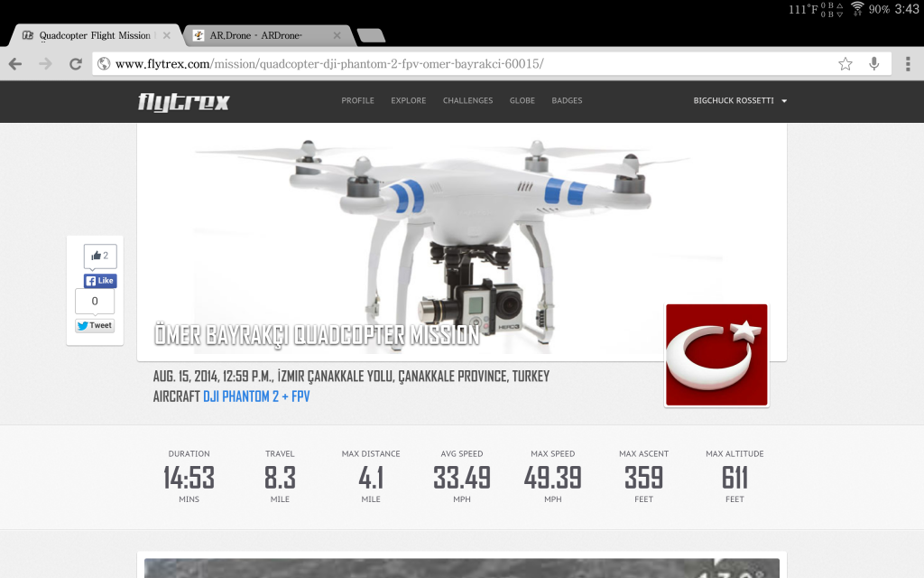This screenshot has height=578, width=924.
Task: Switch to the AR.Drone tab
Action: [268, 35]
